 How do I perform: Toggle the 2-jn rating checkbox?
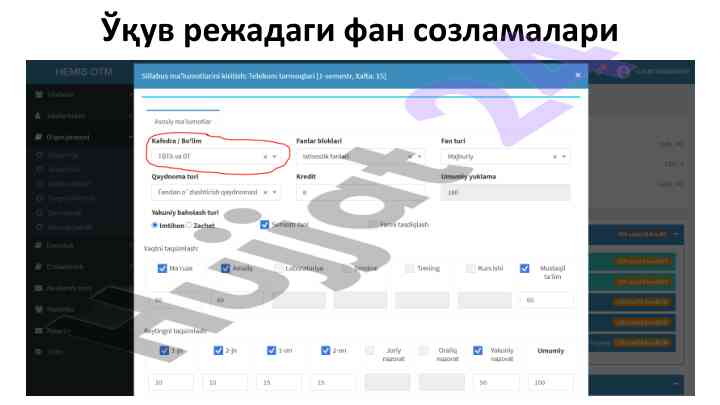click(x=218, y=350)
